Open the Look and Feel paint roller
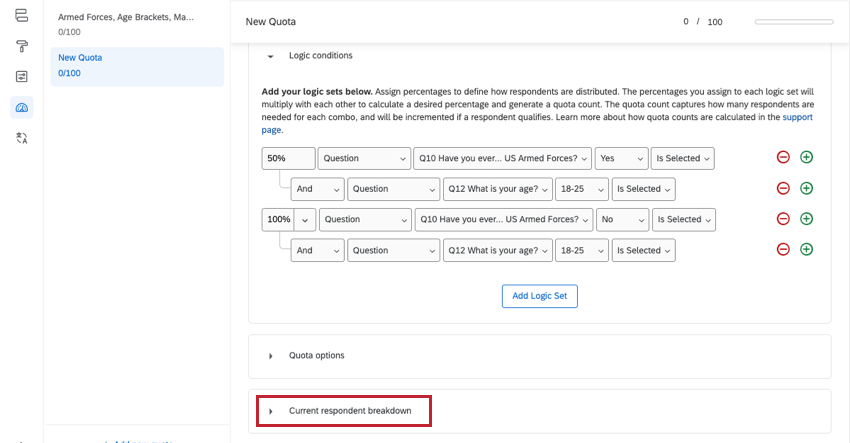The width and height of the screenshot is (850, 443). click(x=22, y=46)
